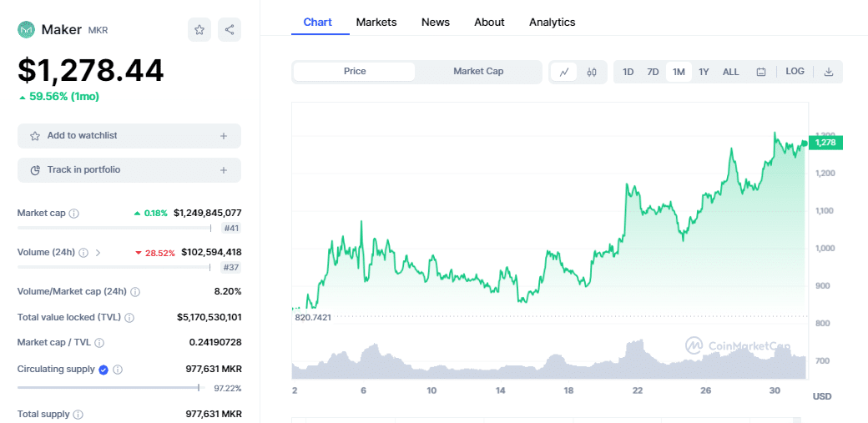Click the $5,170,530,101 TVL value

coord(209,317)
